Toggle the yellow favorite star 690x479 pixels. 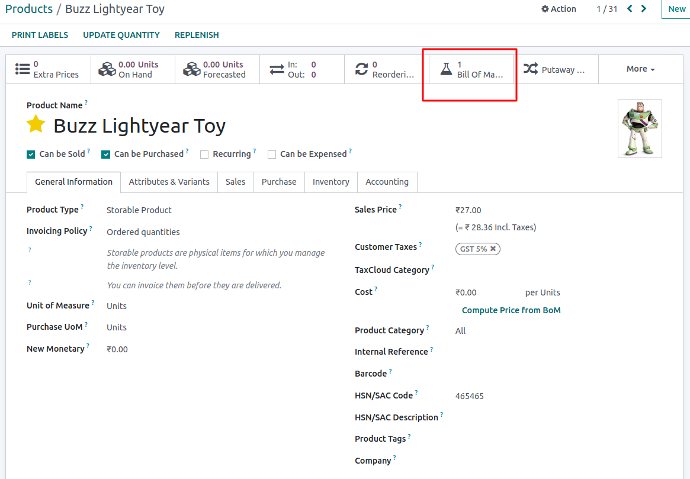pos(36,124)
